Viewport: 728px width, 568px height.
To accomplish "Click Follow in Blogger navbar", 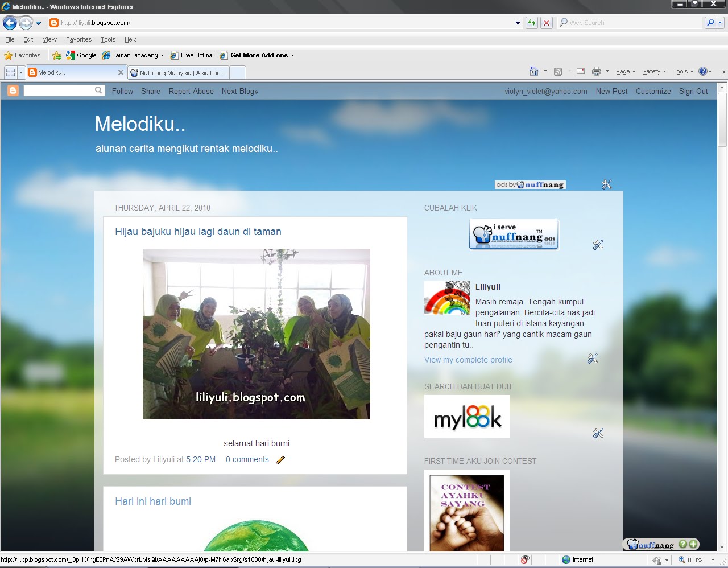I will (x=122, y=91).
